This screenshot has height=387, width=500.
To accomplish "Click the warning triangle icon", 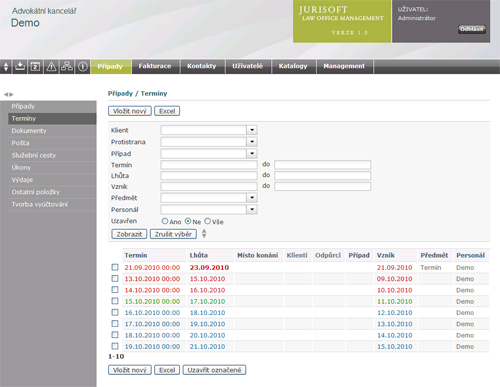I will (x=51, y=66).
